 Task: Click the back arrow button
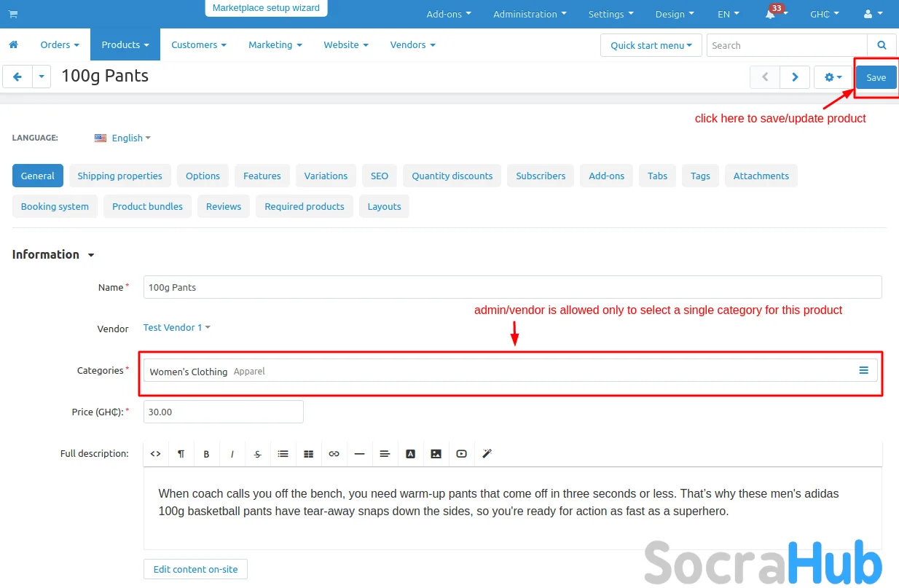coord(17,77)
